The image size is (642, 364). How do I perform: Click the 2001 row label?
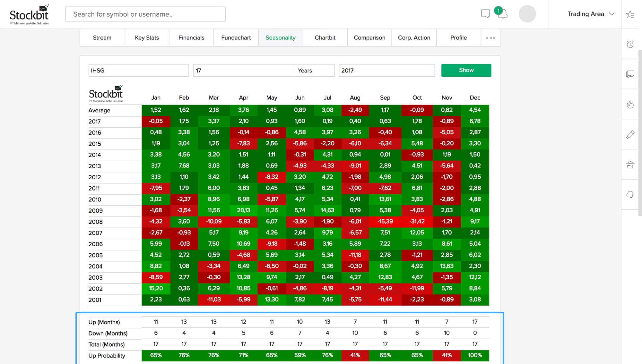95,300
